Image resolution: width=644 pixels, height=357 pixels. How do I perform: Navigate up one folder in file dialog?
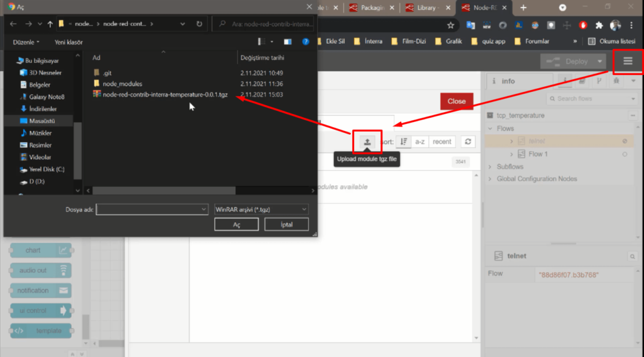point(50,24)
